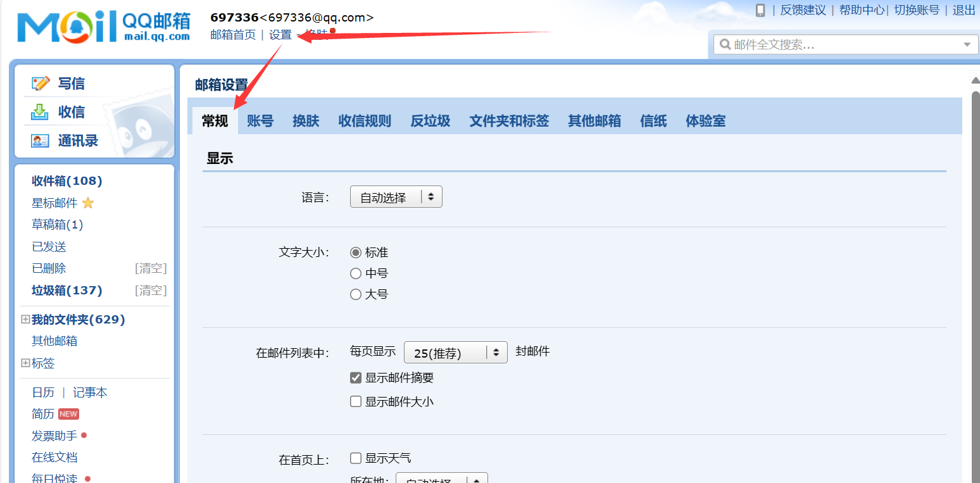Expand the 我的文件夹 tree node
The image size is (980, 483).
click(x=25, y=320)
